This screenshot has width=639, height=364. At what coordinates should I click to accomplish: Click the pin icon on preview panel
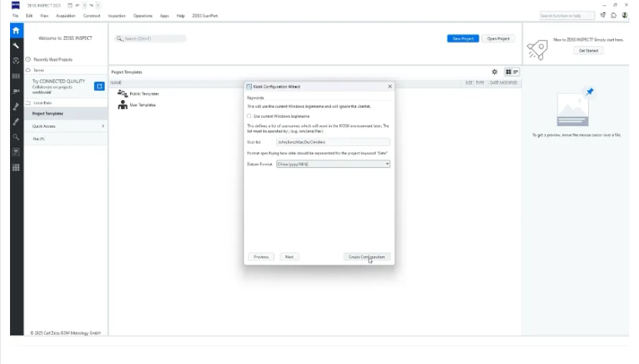tap(590, 92)
